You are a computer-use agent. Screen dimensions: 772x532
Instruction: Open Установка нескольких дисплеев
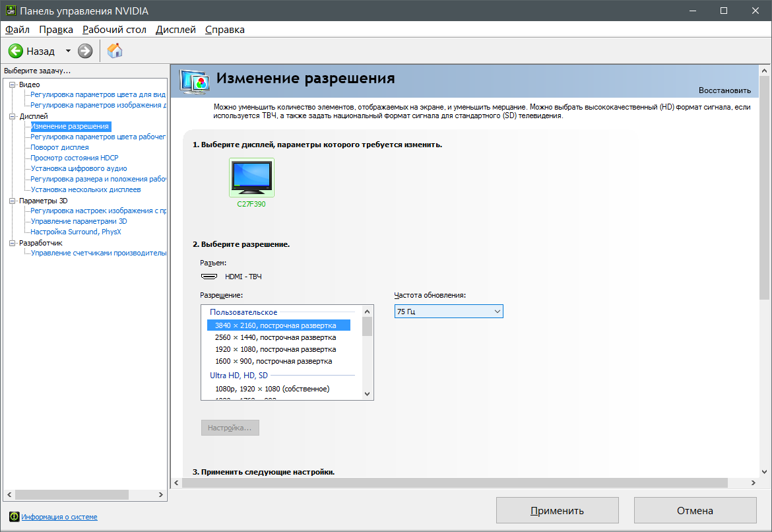[x=86, y=189]
